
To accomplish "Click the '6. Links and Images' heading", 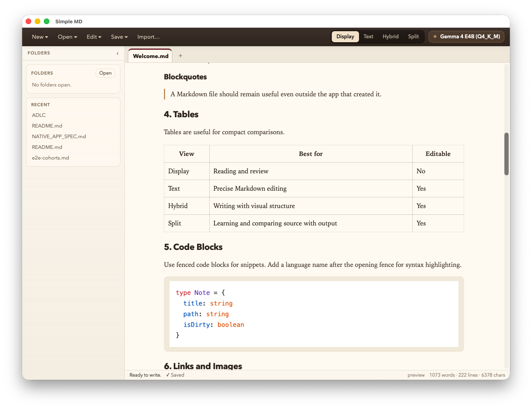I will 203,366.
